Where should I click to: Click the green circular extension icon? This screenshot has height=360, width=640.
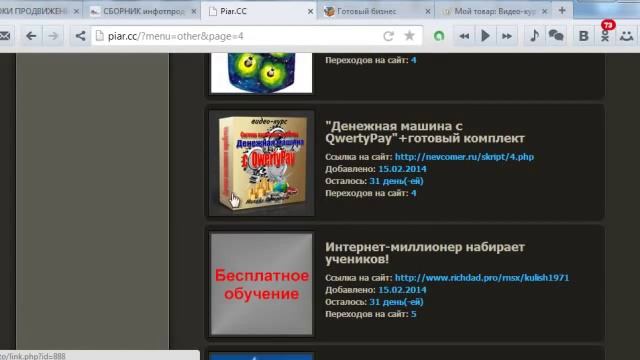439,36
